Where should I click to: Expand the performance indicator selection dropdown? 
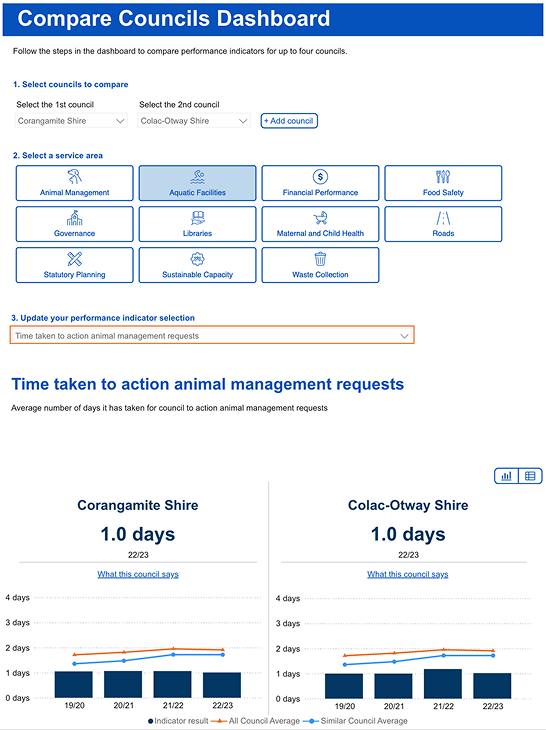click(x=212, y=335)
